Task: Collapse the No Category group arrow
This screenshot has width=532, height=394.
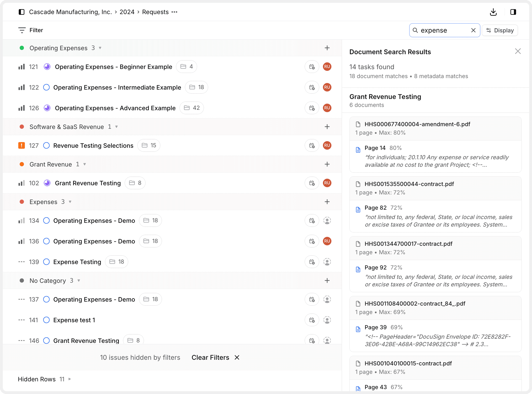Action: click(x=79, y=281)
